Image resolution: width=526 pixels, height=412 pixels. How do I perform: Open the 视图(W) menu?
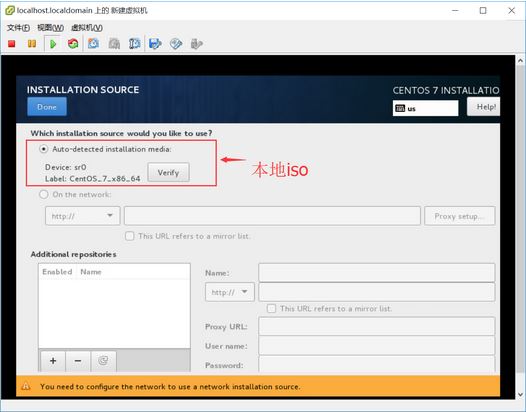[50, 28]
